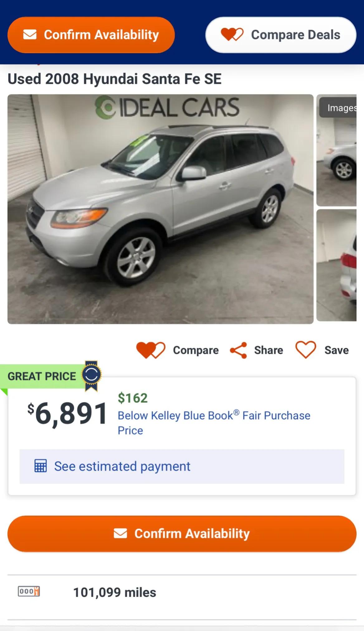This screenshot has height=631, width=364.
Task: Click the Share label
Action: 269,350
